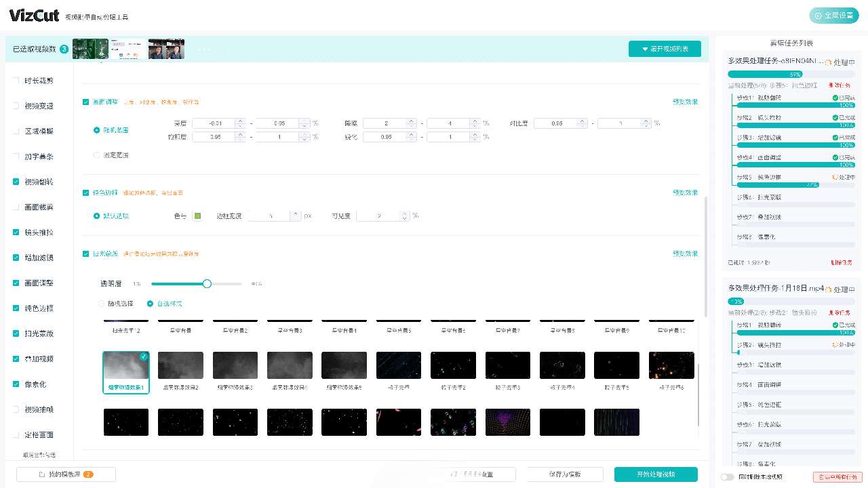Select 粒子光晕6 orange bokeh thumbnail
This screenshot has width=868, height=488.
pos(671,365)
